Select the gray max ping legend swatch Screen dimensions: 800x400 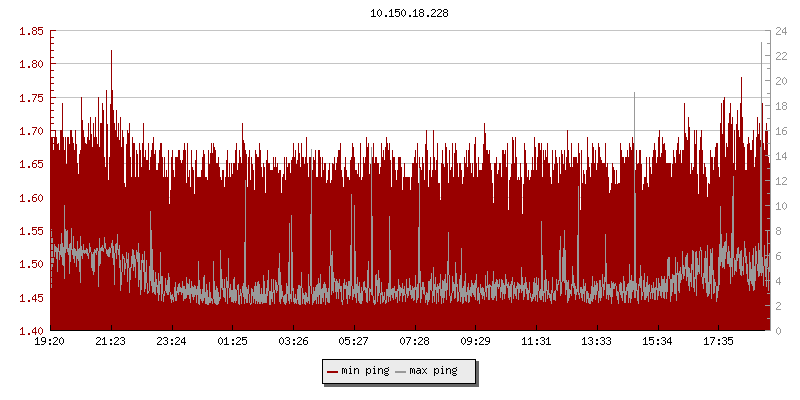(400, 372)
